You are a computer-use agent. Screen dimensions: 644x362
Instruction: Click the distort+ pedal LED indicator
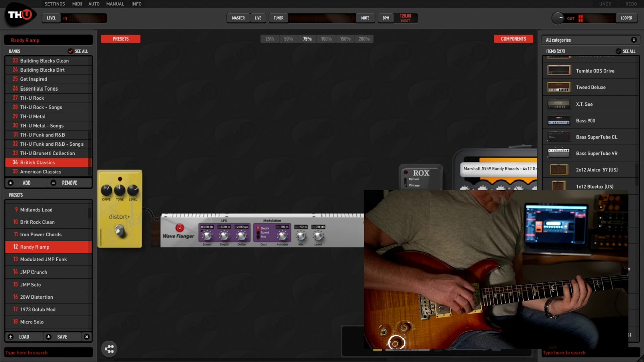(x=120, y=179)
